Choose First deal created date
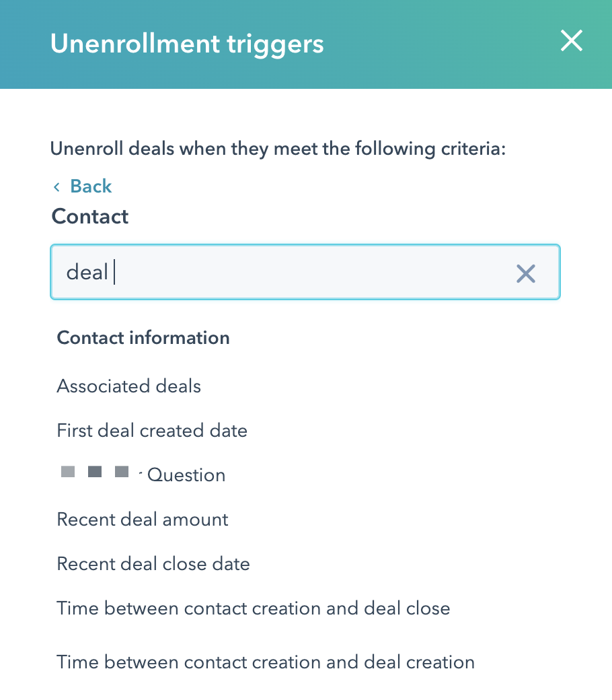 point(152,431)
